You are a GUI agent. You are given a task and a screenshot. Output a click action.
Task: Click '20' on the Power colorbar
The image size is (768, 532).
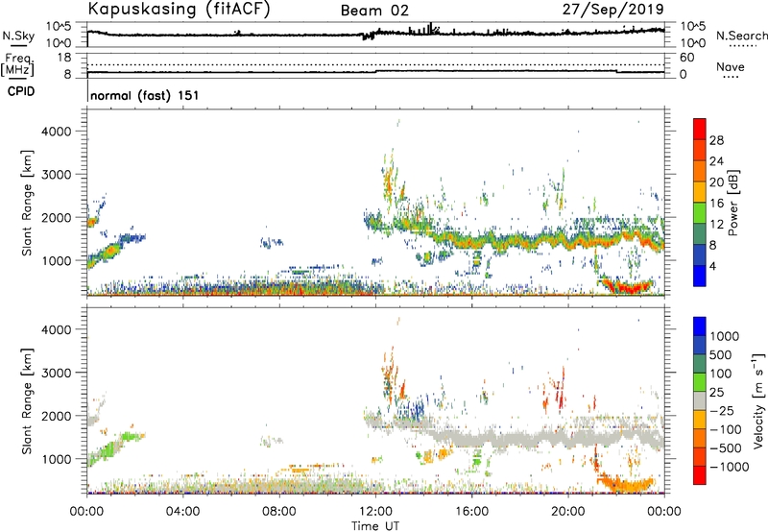(x=716, y=182)
